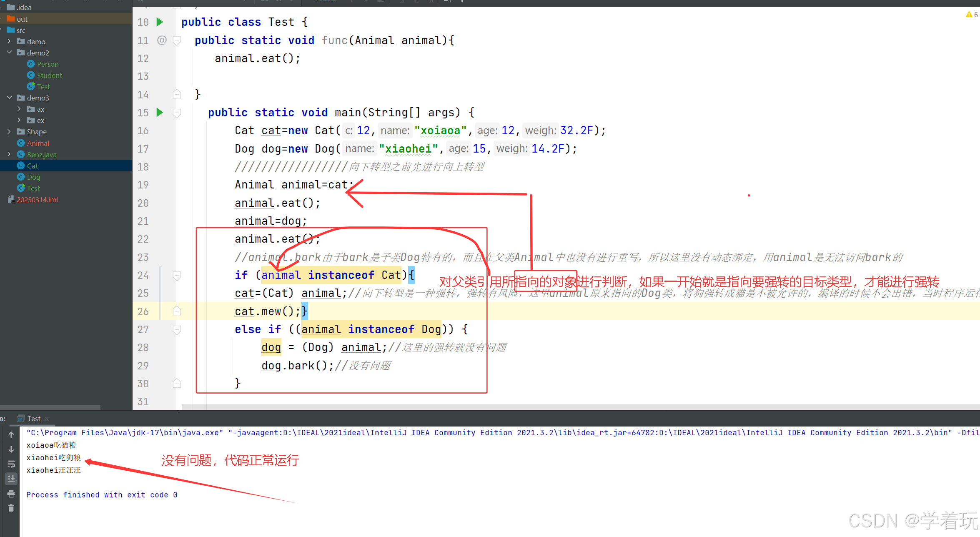Toggle soft-wrap in the Run console

tap(11, 464)
